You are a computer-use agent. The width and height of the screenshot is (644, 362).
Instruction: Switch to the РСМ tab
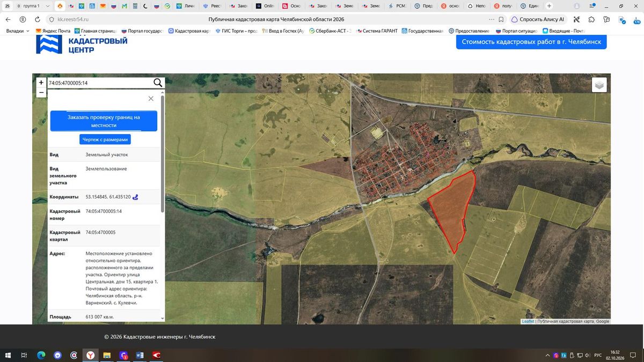point(398,6)
